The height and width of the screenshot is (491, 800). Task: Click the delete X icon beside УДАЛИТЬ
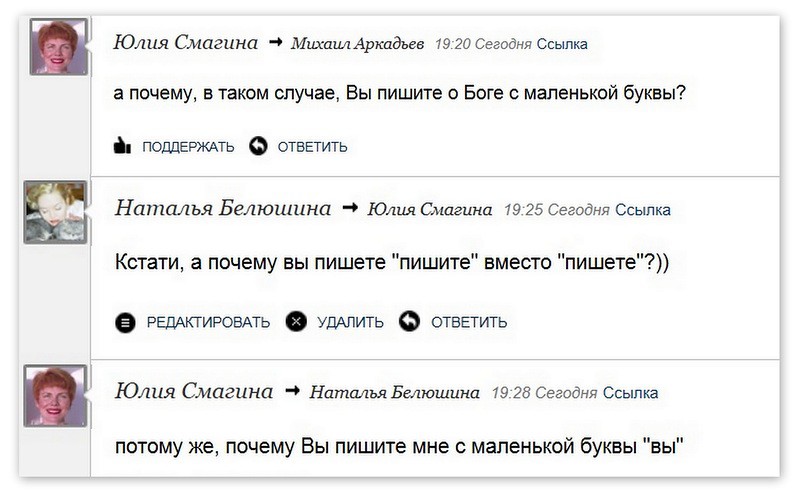[296, 322]
